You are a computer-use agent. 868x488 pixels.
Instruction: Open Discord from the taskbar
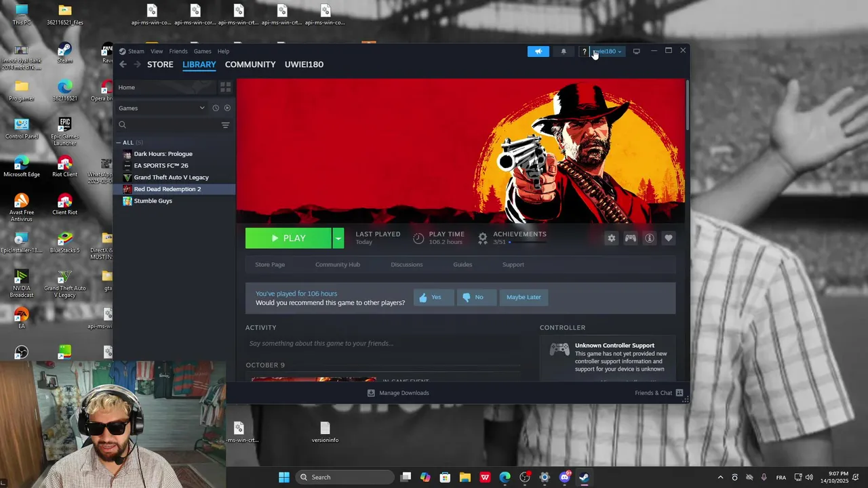pos(565,477)
